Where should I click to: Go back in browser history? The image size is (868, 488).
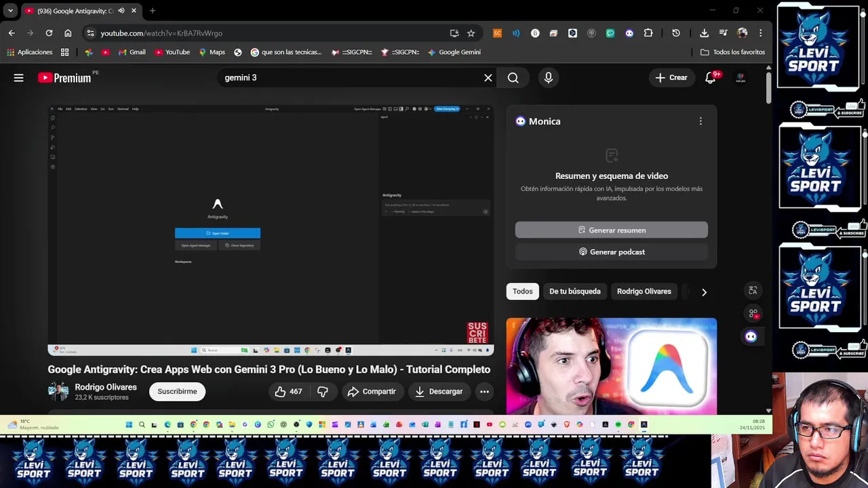point(12,33)
